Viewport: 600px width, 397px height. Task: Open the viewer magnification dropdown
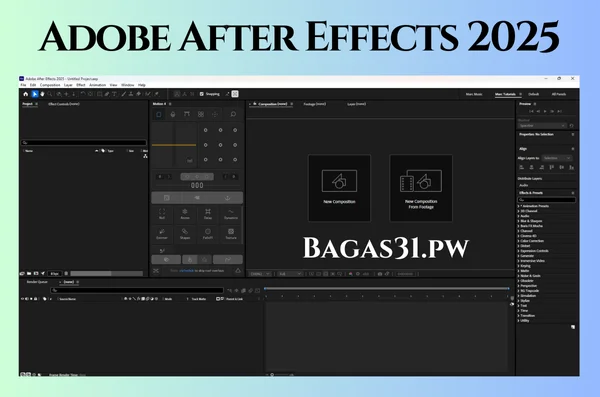[260, 274]
